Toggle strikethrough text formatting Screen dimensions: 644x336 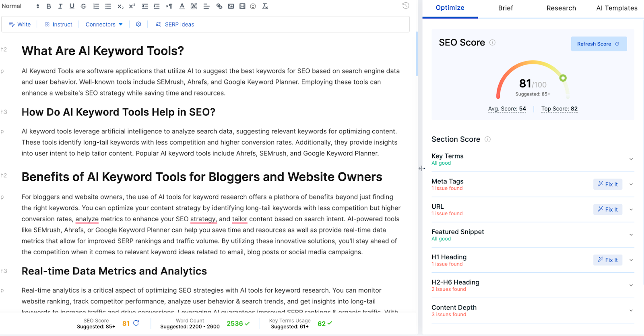pyautogui.click(x=83, y=6)
